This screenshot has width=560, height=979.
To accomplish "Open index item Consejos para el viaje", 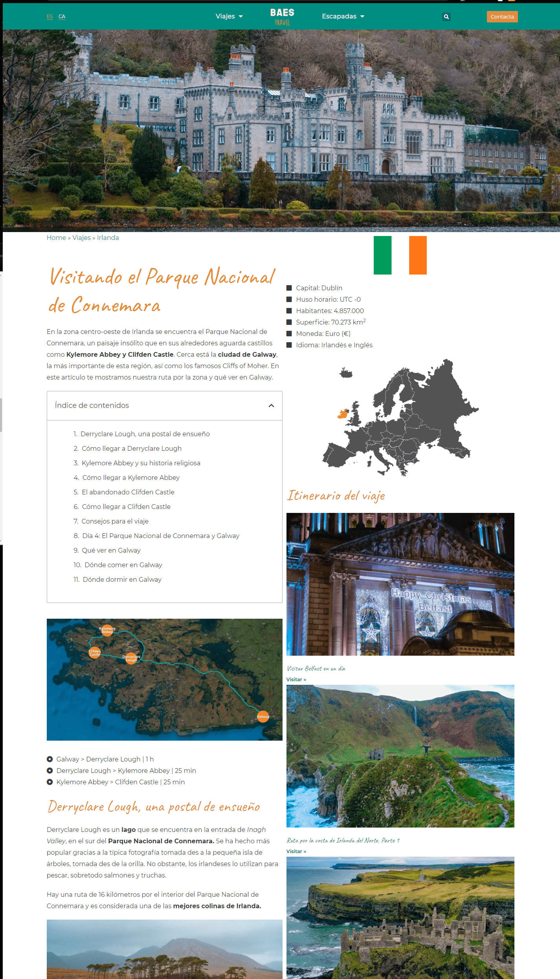I will tap(115, 521).
